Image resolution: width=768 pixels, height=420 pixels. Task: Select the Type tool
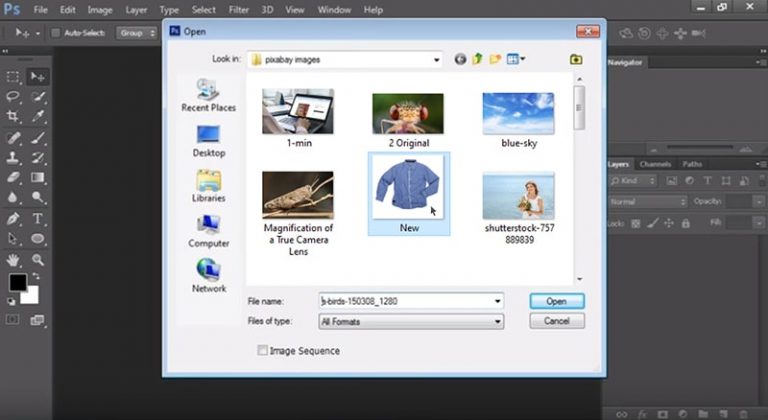38,218
